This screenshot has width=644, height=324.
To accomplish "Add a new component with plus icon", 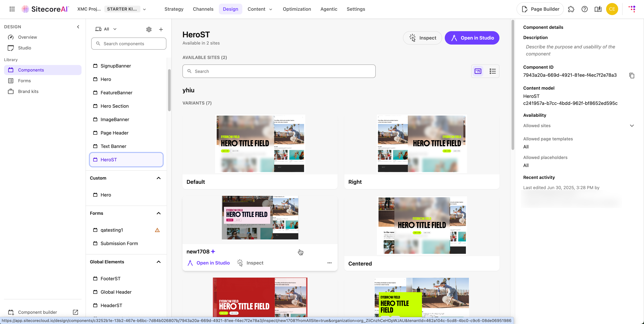I will [x=161, y=29].
